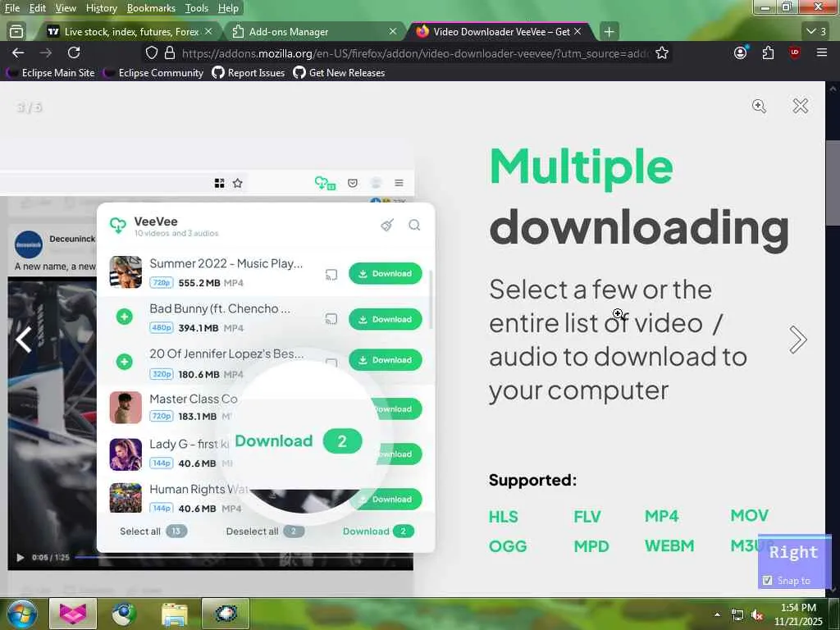The width and height of the screenshot is (840, 630).
Task: Zoom the lightbox image with magnifier icon
Action: (x=759, y=106)
